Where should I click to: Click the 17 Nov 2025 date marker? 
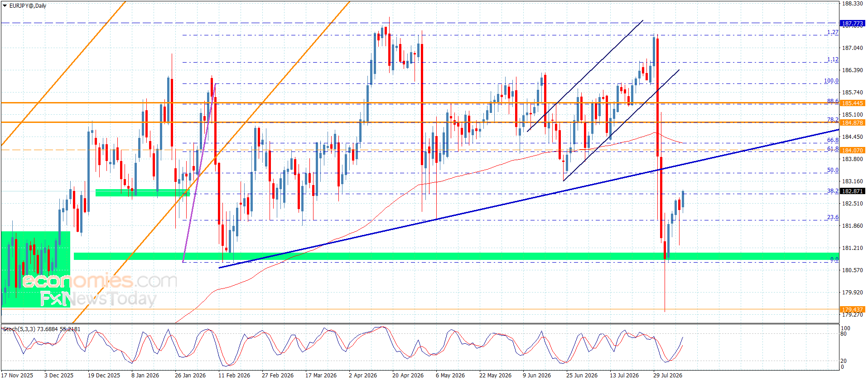pos(17,375)
